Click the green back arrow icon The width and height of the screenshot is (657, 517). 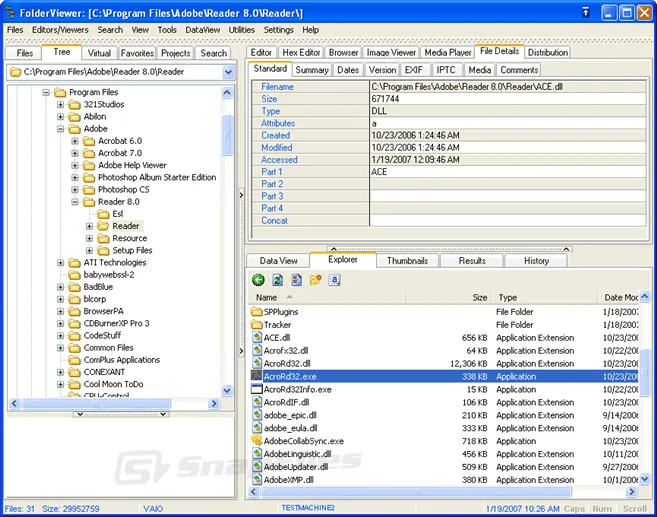(x=258, y=280)
